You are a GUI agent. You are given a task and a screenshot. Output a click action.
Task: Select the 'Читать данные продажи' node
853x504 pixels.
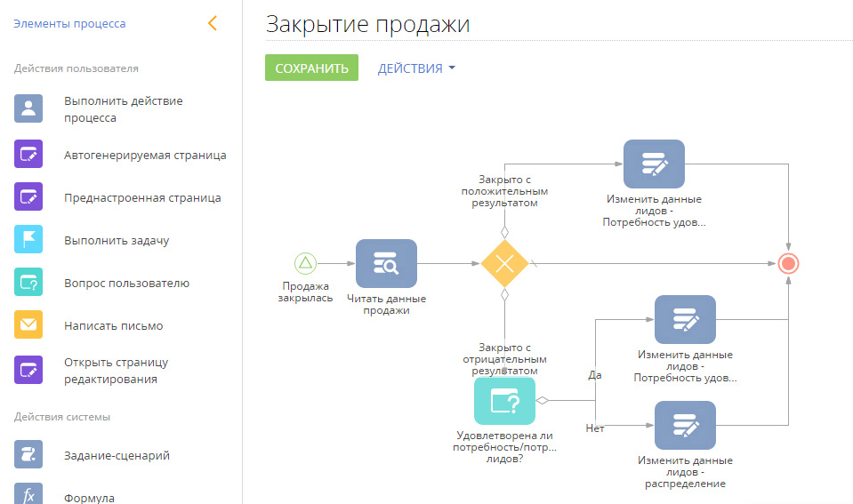(386, 264)
